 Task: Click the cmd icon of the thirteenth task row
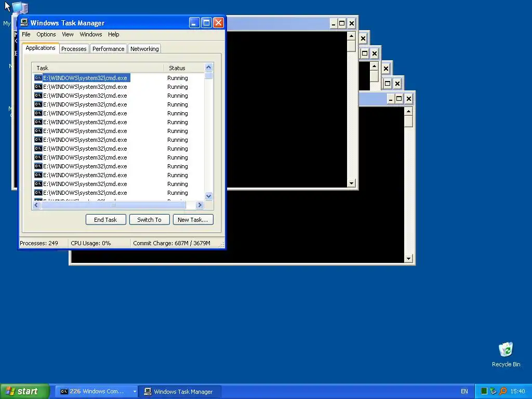pyautogui.click(x=38, y=184)
